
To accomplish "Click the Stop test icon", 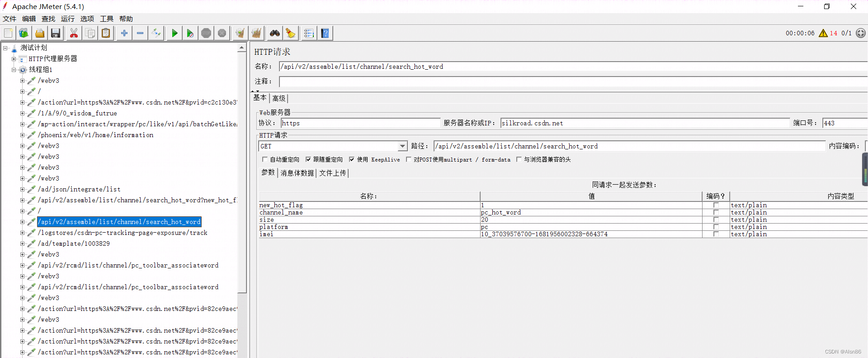I will pos(206,33).
